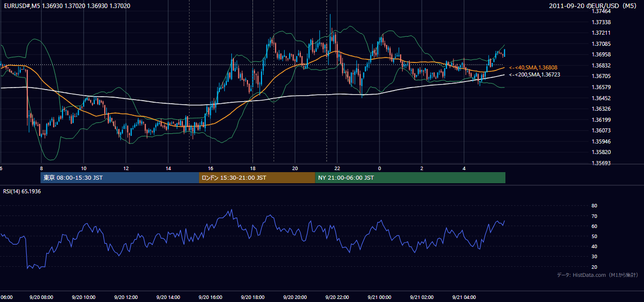The height and width of the screenshot is (302, 644).
Task: Click the 9/20 18:00 bottom time label
Action: tap(252, 297)
